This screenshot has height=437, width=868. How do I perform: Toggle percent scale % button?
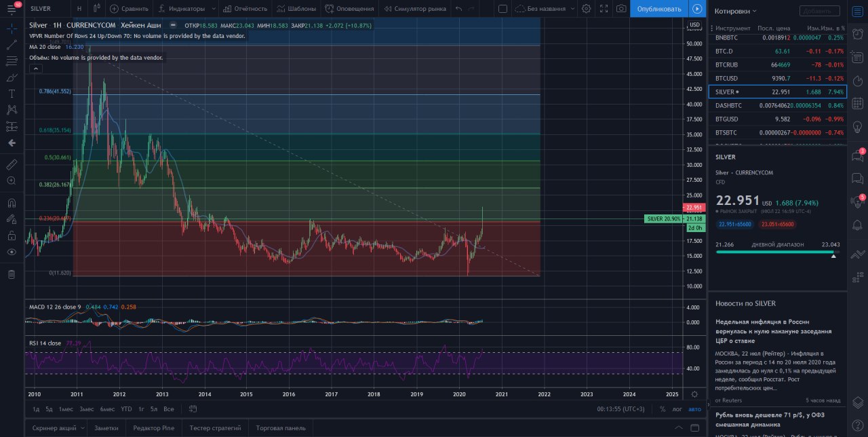coord(663,409)
